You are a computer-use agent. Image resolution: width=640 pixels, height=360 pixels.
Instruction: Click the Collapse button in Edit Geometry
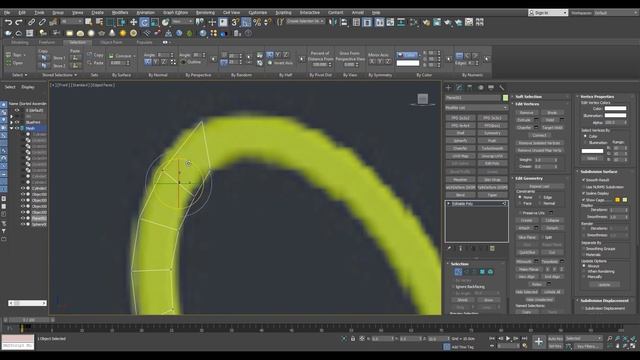point(552,220)
